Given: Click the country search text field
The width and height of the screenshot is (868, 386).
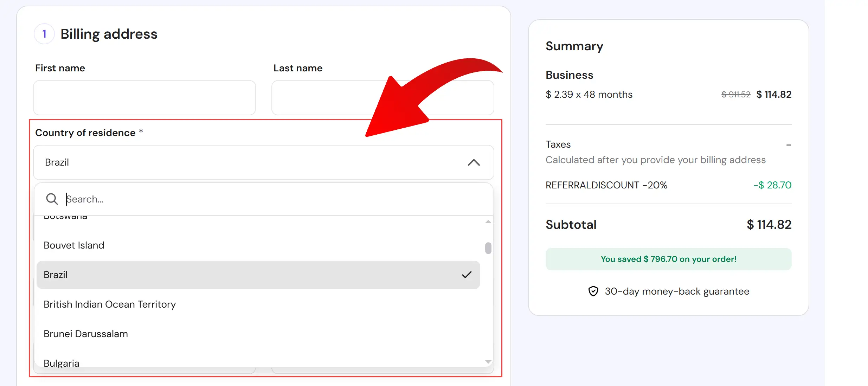Looking at the screenshot, I should click(x=211, y=199).
